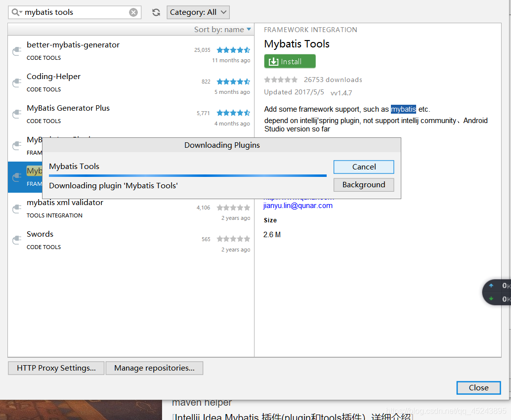Click star rating of mybatis xml validator
The image size is (511, 420).
(x=233, y=208)
